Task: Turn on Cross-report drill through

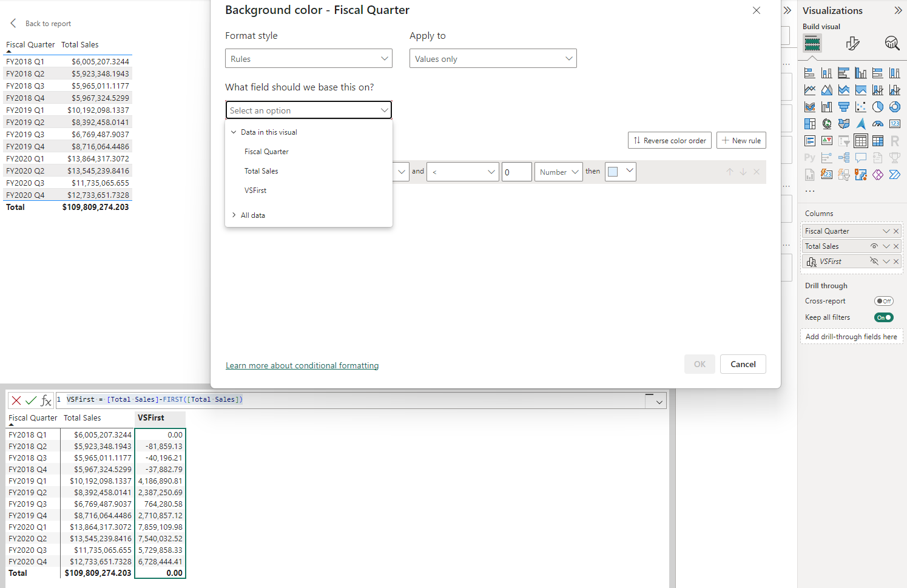Action: tap(883, 301)
